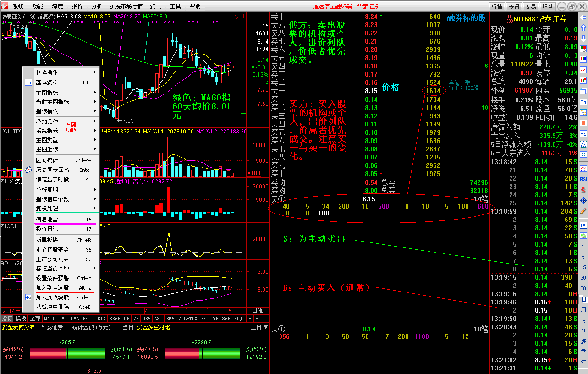Select the 周 weekly period in sidebar
This screenshot has width=588, height=374.
(x=583, y=310)
